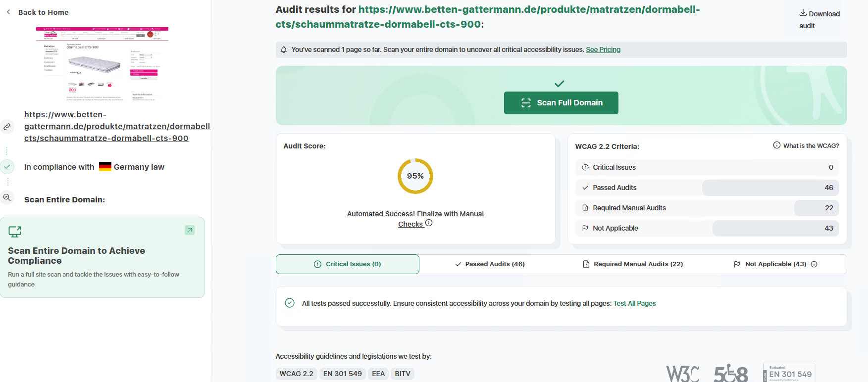The width and height of the screenshot is (868, 382).
Task: Click the Audit Score label
Action: (x=305, y=146)
